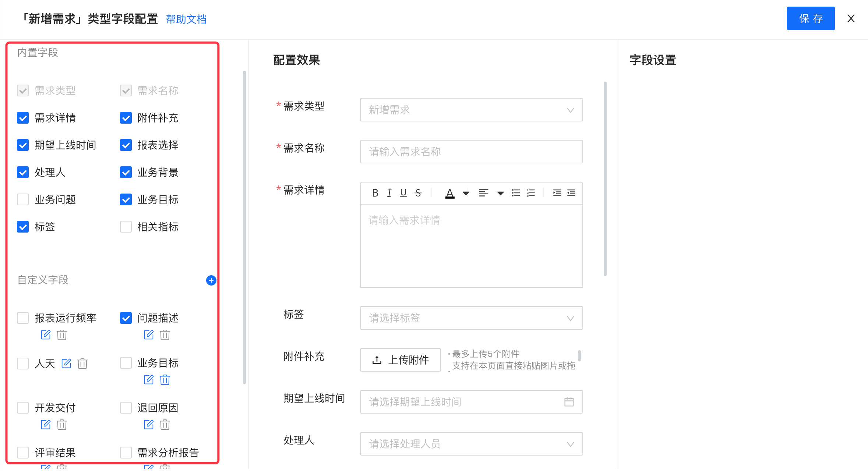Toggle italic formatting in the editor

pos(389,193)
